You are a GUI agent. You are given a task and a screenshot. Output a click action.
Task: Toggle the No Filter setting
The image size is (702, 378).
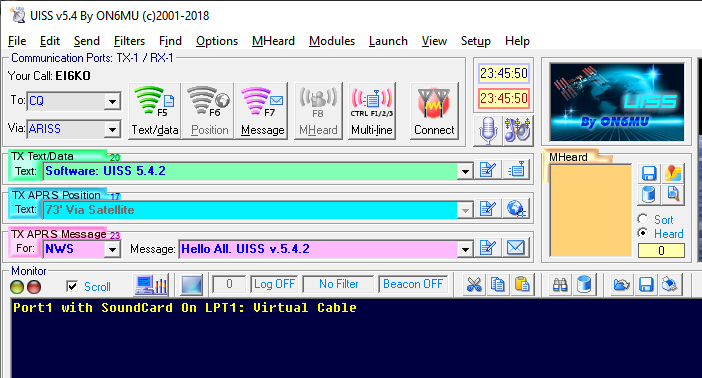[338, 284]
